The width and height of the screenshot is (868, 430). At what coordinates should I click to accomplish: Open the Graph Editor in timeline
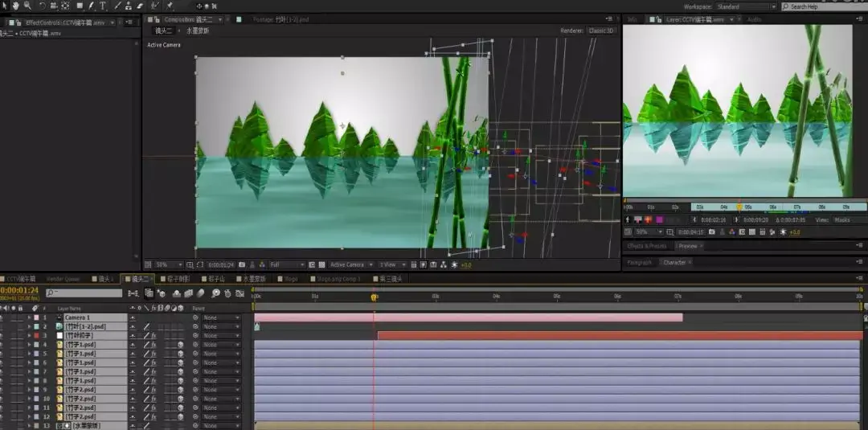[240, 293]
